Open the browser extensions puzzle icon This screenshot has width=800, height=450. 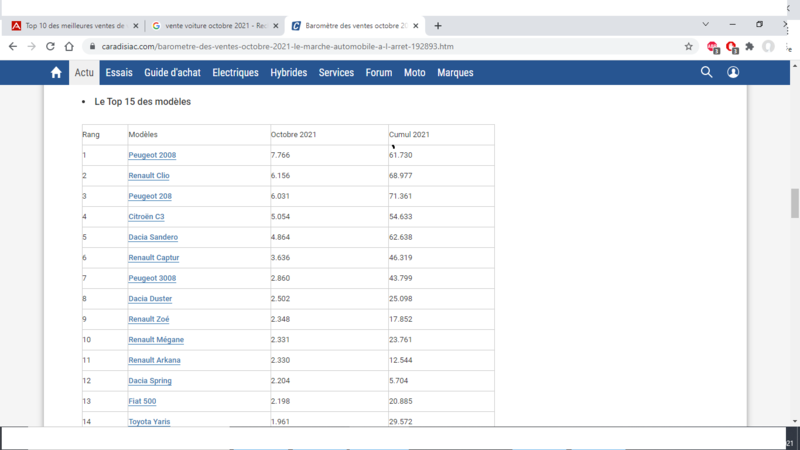click(x=749, y=46)
